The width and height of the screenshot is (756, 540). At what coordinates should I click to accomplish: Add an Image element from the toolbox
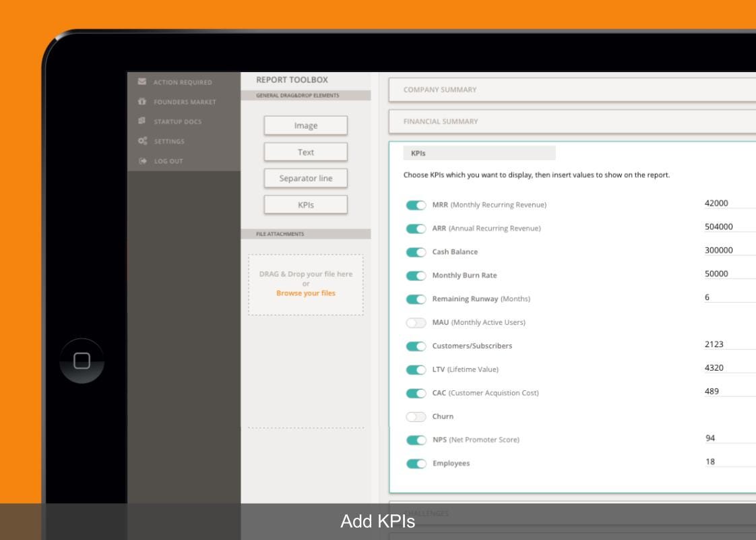tap(306, 125)
